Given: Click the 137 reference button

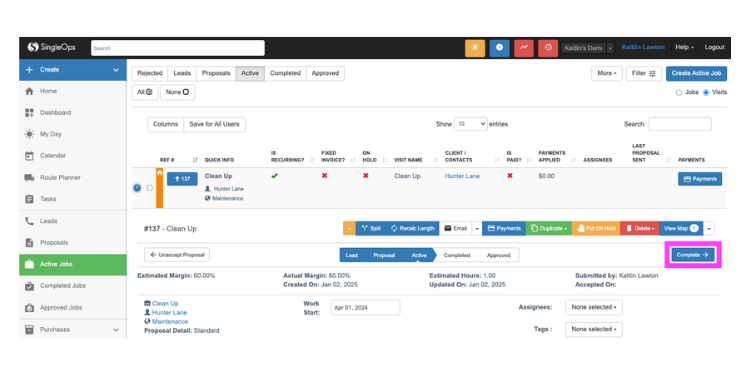Looking at the screenshot, I should tap(182, 179).
